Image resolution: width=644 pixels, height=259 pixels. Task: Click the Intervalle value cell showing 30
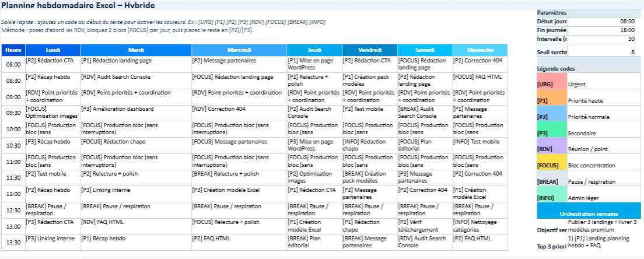point(605,39)
